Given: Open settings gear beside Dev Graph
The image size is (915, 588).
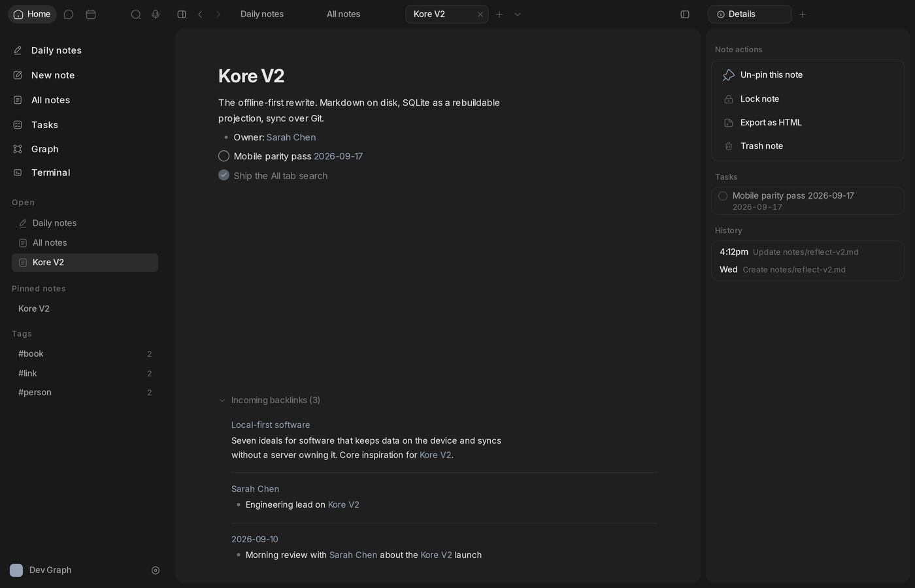Looking at the screenshot, I should point(156,570).
